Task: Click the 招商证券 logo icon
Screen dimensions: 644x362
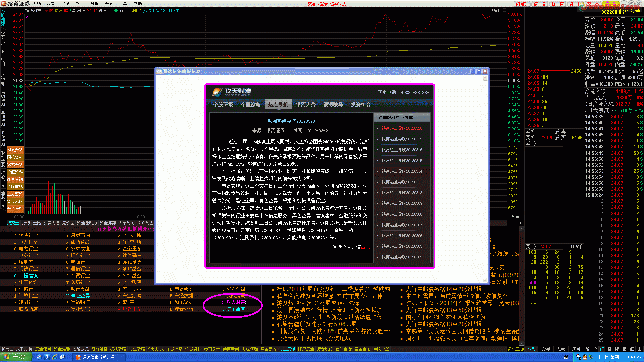Action: [3, 4]
